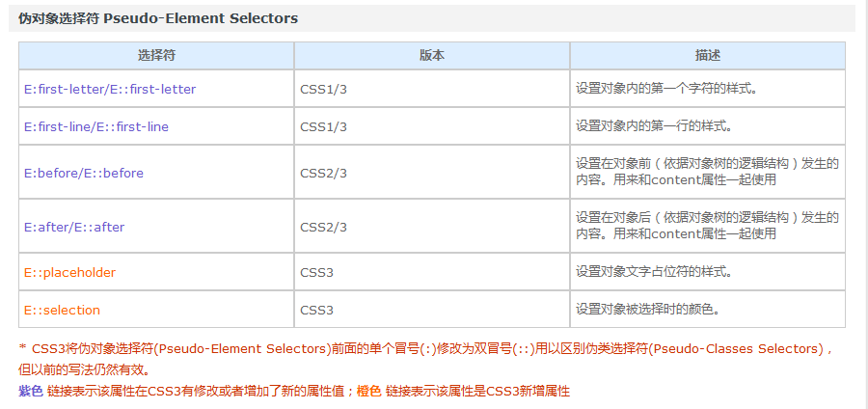Click CSS3 version cell in placeholder row

432,272
